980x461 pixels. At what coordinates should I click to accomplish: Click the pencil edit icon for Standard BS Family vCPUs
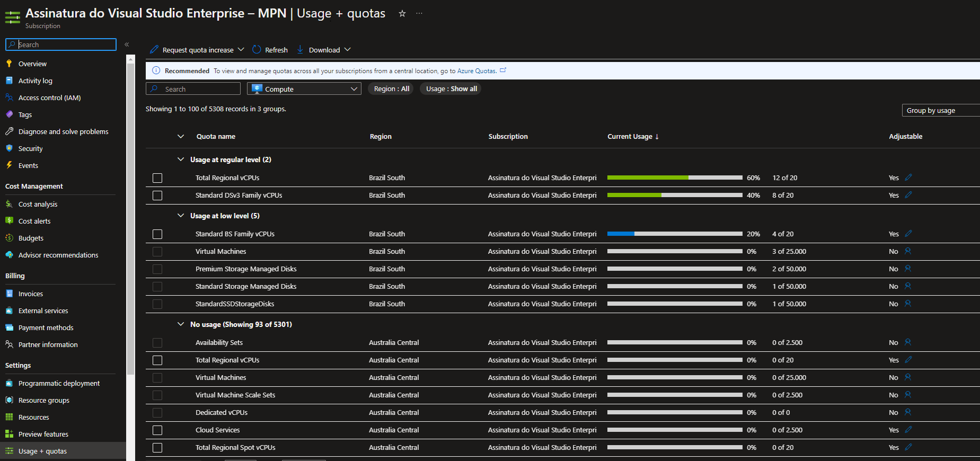pos(908,234)
